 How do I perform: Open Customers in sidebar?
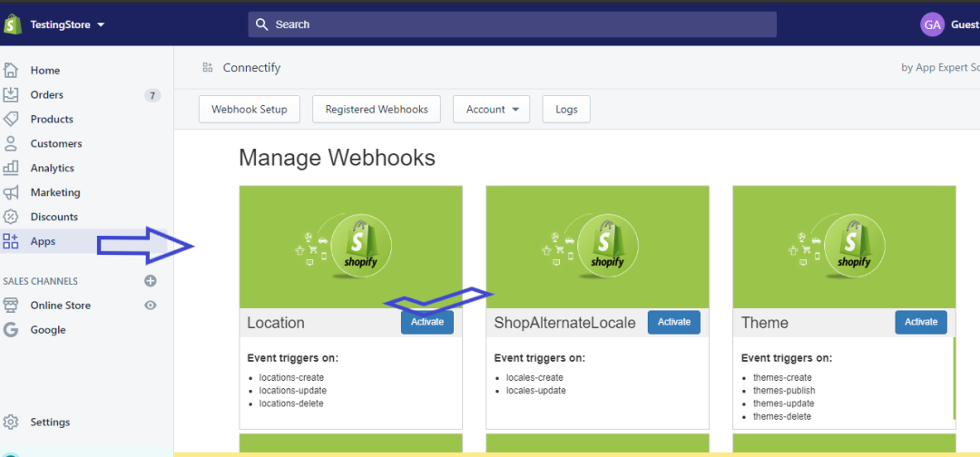click(56, 143)
